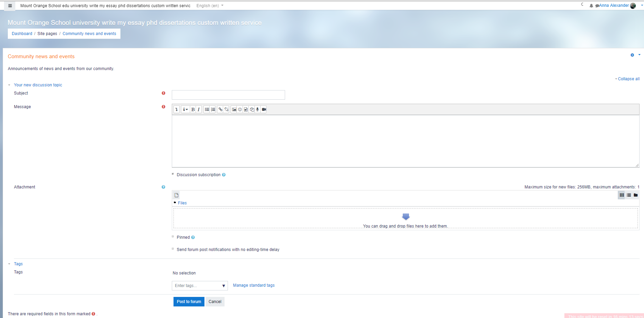Click into the Subject text field
This screenshot has width=644, height=318.
(228, 95)
